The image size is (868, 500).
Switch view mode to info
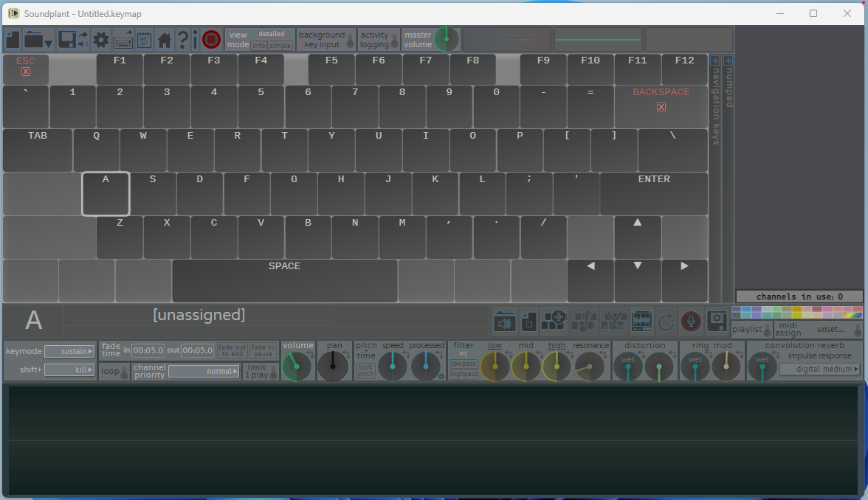coord(258,46)
